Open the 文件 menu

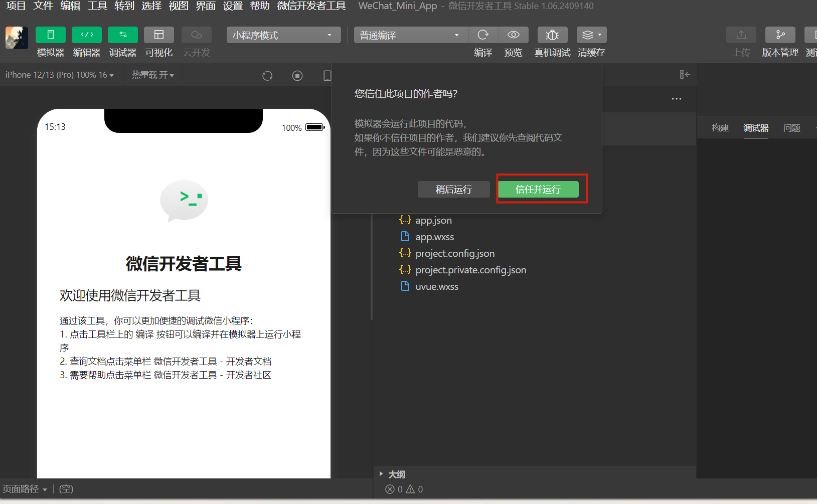43,6
